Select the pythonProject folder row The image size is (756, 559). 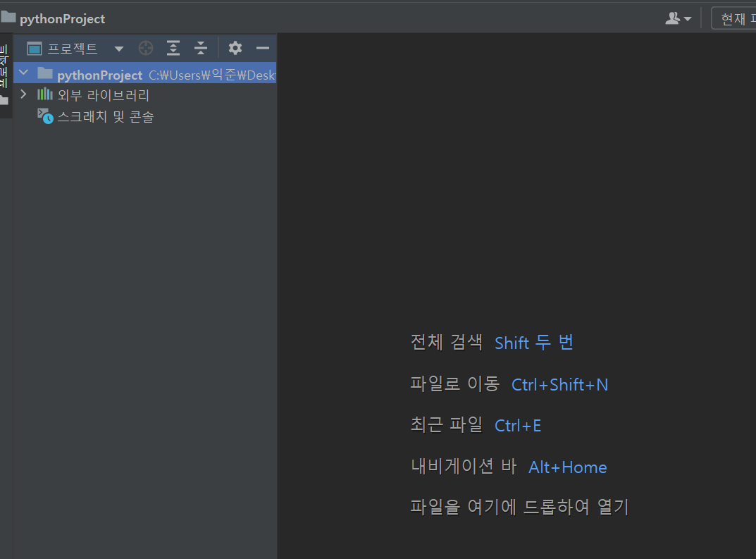(145, 73)
